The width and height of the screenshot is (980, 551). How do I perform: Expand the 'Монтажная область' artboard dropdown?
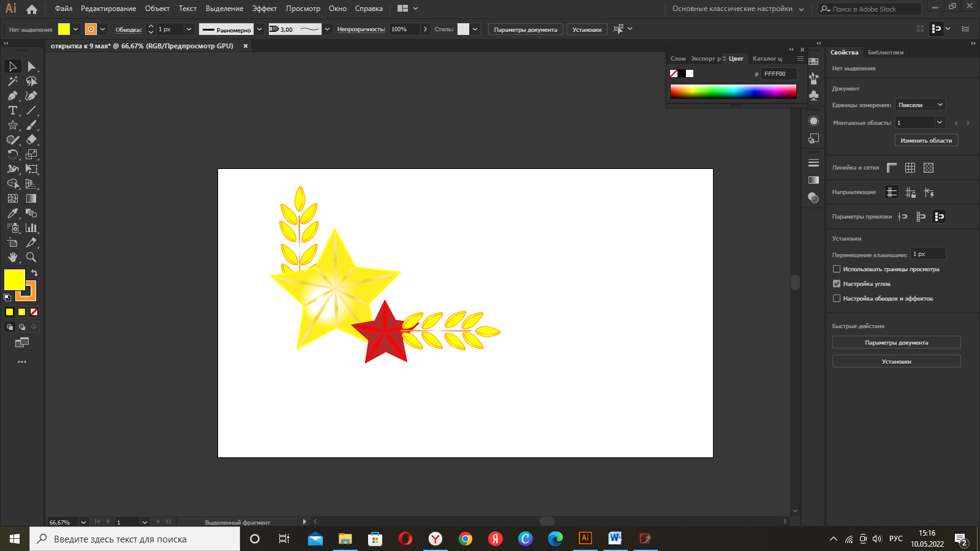[x=940, y=122]
